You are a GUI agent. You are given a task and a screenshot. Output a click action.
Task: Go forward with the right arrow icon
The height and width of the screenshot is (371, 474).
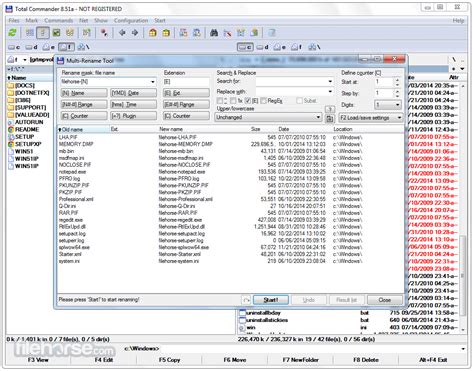pos(135,33)
